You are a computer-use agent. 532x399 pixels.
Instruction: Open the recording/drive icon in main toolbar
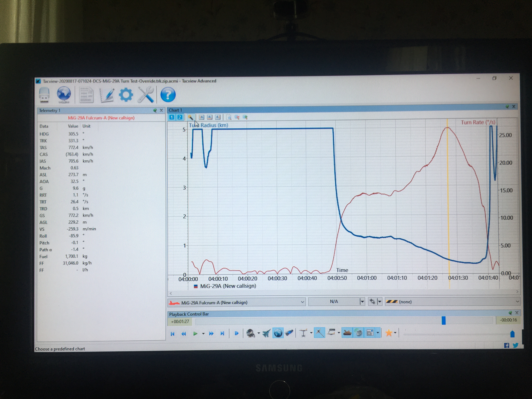pos(44,95)
